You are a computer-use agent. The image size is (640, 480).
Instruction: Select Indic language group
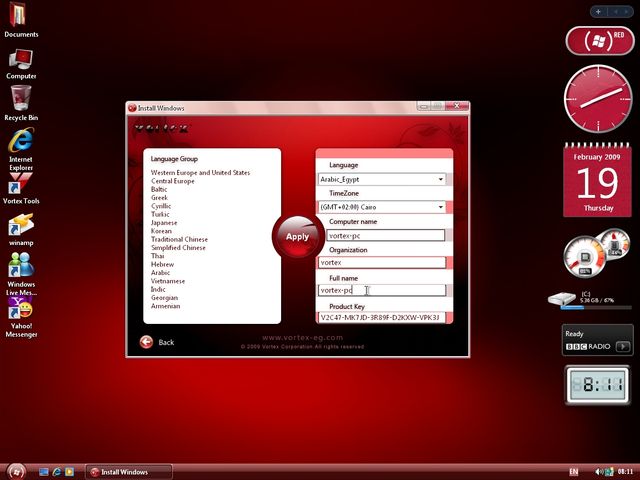point(158,289)
